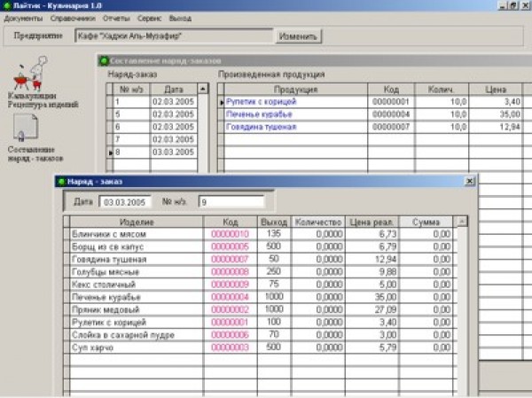Click the Изменить button
The width and height of the screenshot is (532, 398).
[x=298, y=36]
